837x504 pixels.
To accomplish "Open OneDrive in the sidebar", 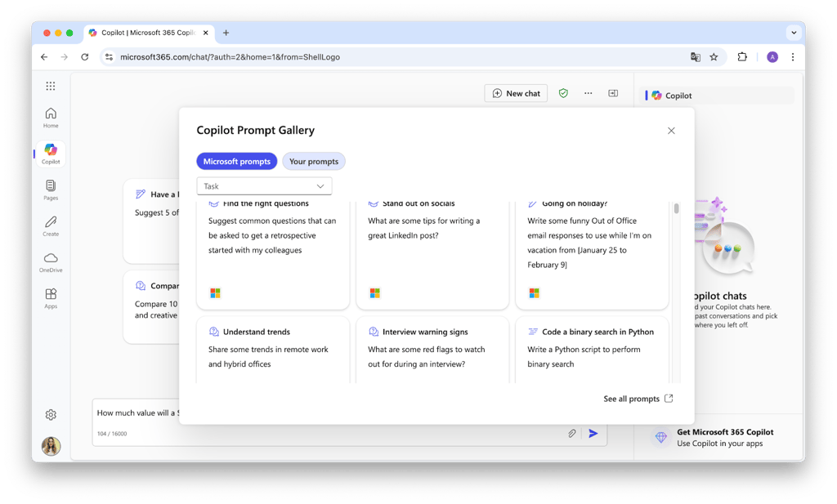I will 51,262.
